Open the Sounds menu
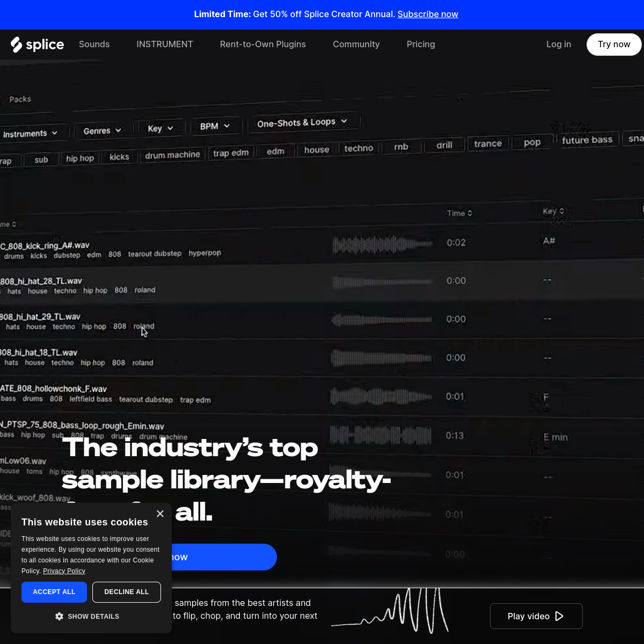This screenshot has height=644, width=644. coord(94,45)
